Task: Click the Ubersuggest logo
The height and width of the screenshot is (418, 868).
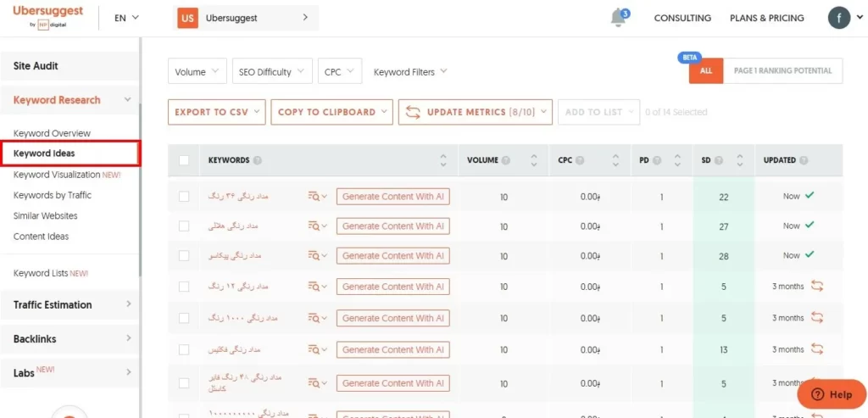Action: [x=47, y=17]
